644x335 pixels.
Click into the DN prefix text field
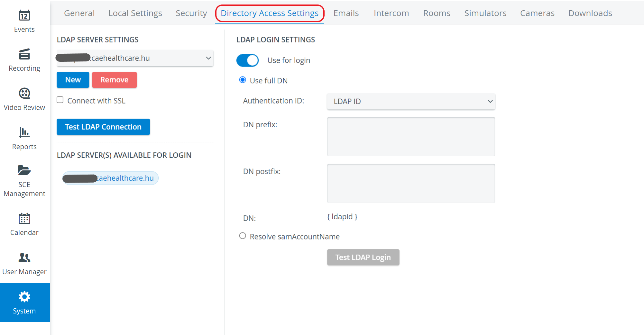tap(411, 137)
